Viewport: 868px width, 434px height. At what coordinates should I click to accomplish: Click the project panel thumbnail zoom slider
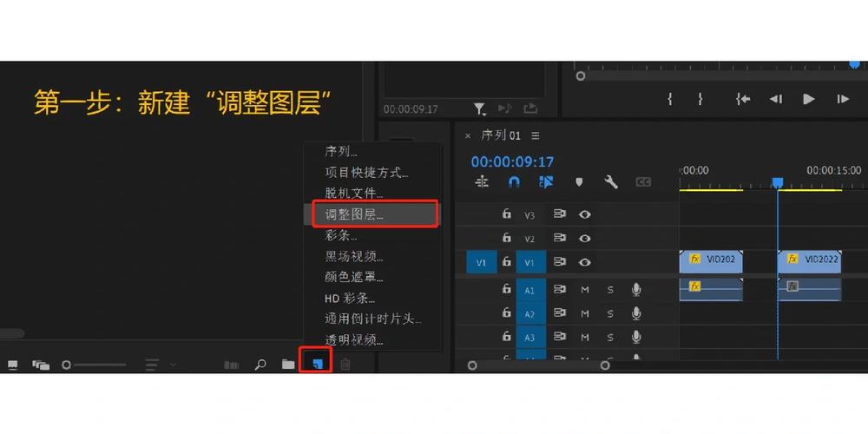point(94,365)
